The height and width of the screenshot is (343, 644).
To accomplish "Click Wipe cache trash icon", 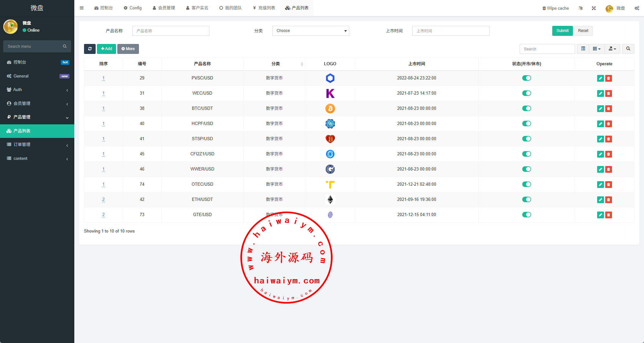I will click(544, 8).
